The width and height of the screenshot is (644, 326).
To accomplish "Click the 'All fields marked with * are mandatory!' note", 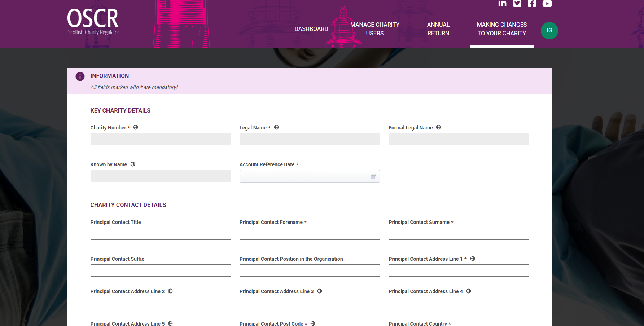I will [x=134, y=87].
